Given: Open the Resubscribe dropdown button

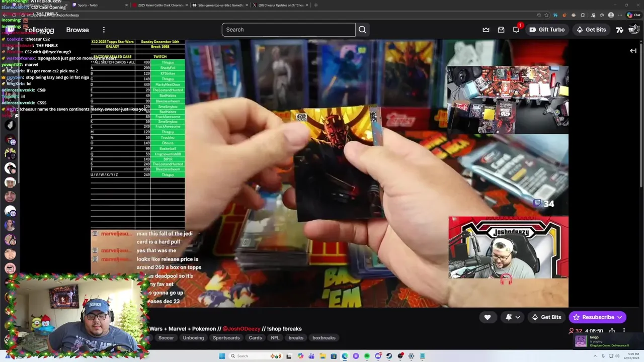Looking at the screenshot, I should tap(598, 317).
